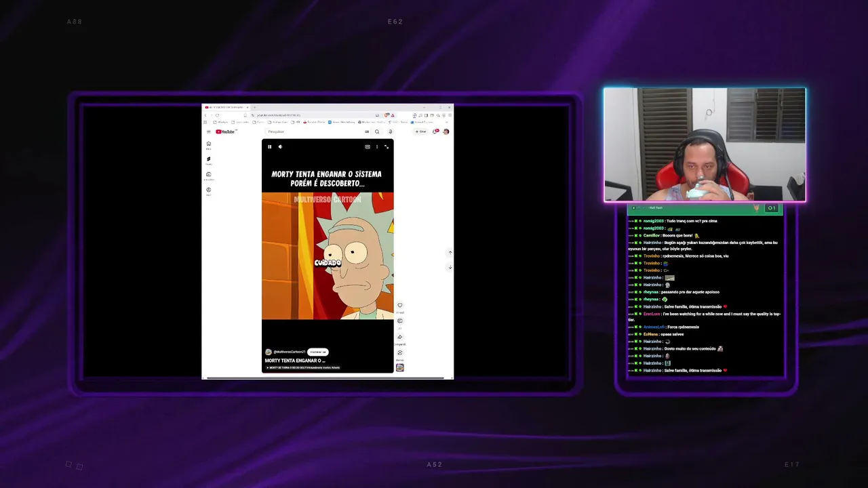Select the YouTube Morty browser tab
This screenshot has width=868, height=488.
[227, 107]
